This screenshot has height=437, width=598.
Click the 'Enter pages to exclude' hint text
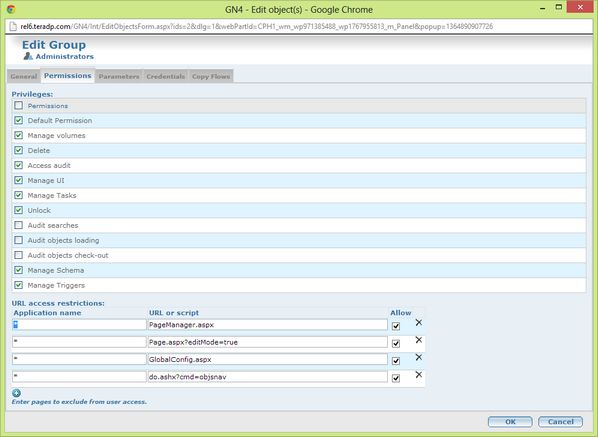click(x=79, y=402)
